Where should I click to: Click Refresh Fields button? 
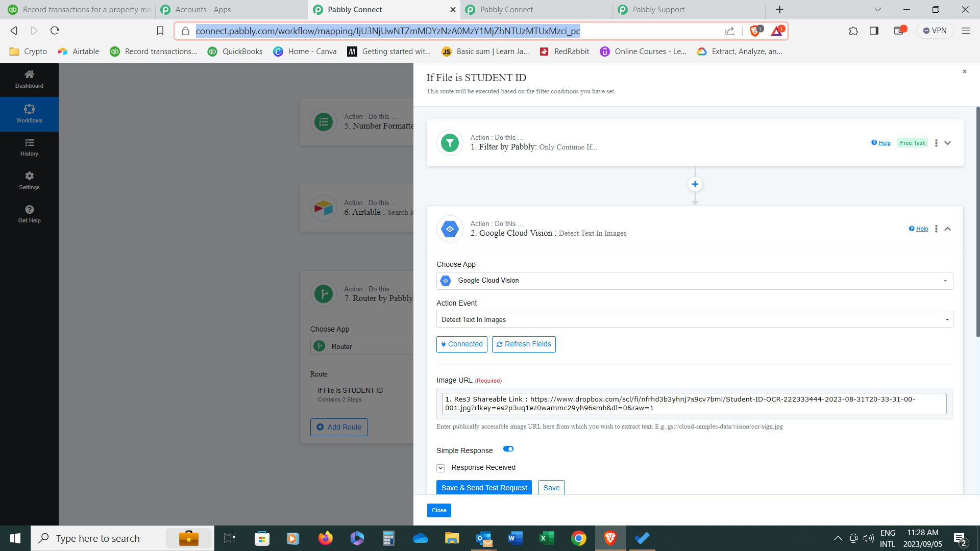pos(524,344)
